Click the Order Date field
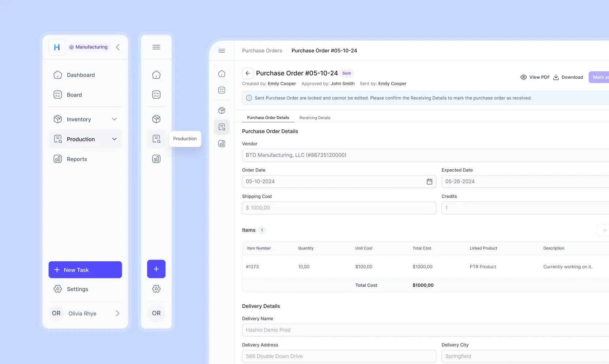This screenshot has width=609, height=364. (x=339, y=182)
